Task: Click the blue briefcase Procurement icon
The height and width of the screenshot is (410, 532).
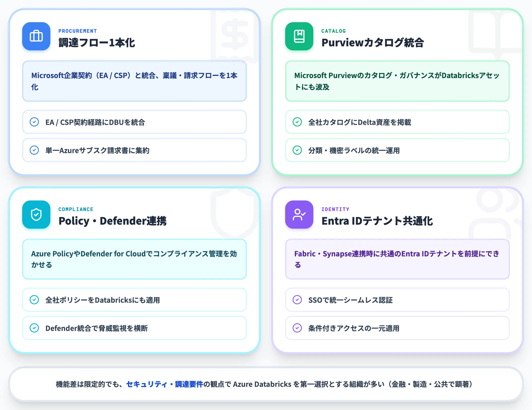Action: pyautogui.click(x=36, y=36)
